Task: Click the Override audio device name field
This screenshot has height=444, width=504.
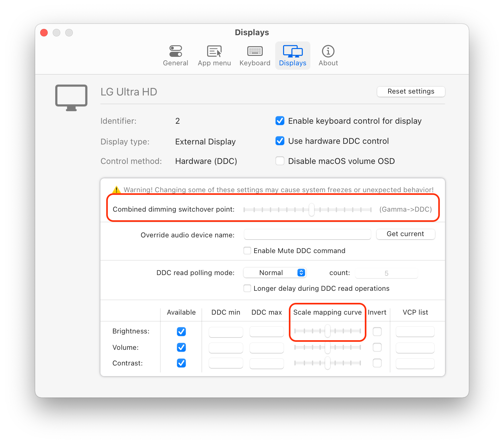Action: [x=307, y=234]
